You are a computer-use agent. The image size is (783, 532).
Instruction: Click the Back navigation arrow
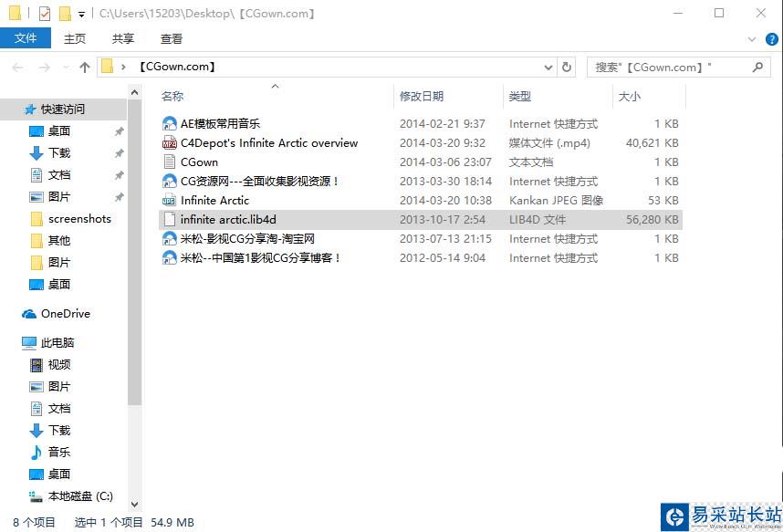coord(17,67)
